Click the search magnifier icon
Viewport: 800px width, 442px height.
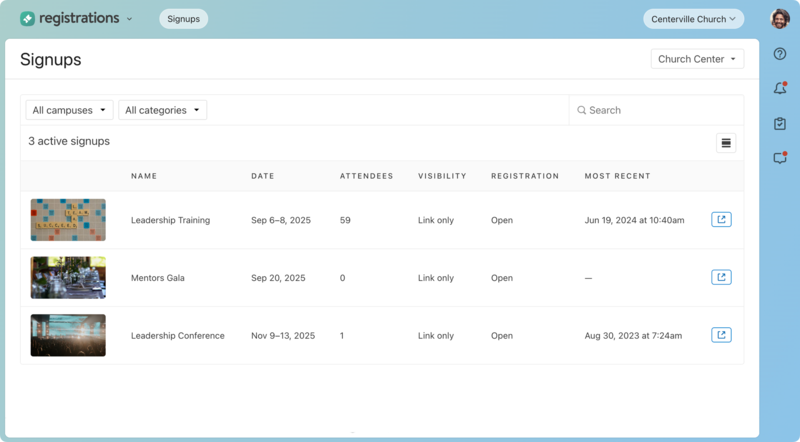pos(581,110)
